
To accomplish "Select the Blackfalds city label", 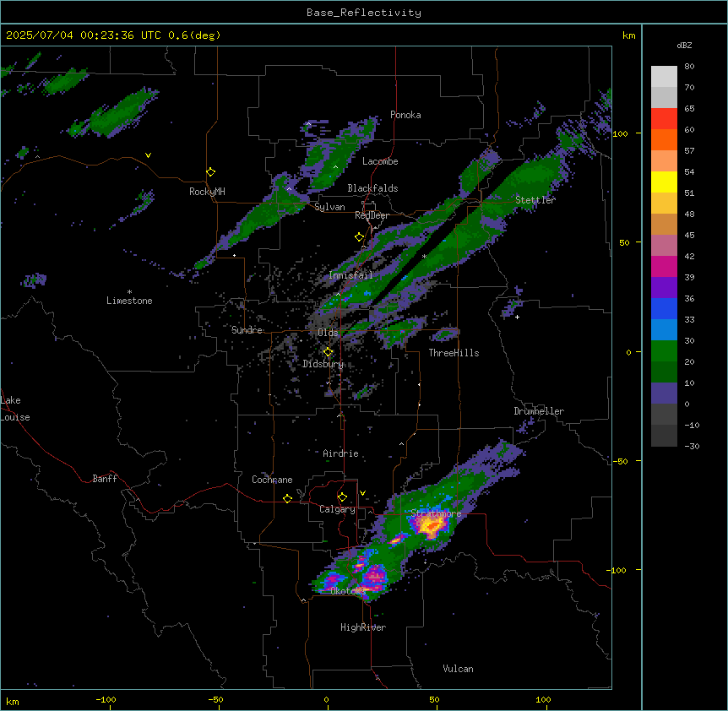I will coord(372,188).
